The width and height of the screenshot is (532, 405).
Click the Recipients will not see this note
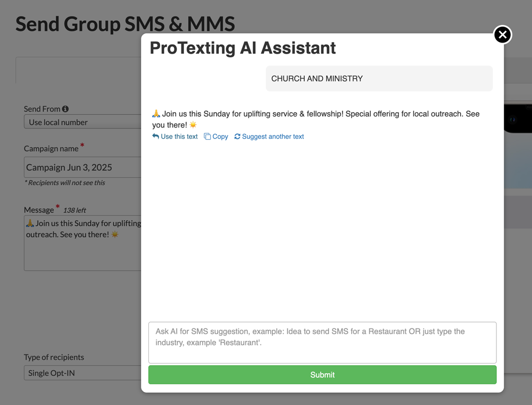64,183
